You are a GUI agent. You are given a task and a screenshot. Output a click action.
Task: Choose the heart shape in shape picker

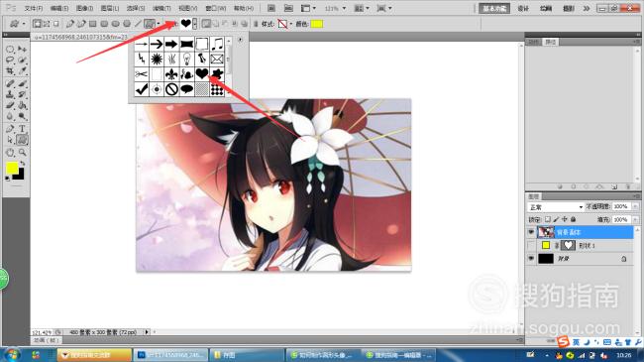tap(202, 73)
